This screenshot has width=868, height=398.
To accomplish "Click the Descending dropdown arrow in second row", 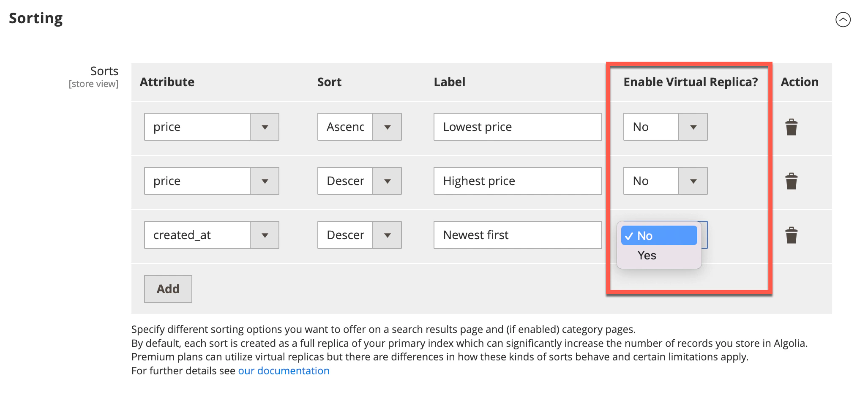I will pos(387,181).
